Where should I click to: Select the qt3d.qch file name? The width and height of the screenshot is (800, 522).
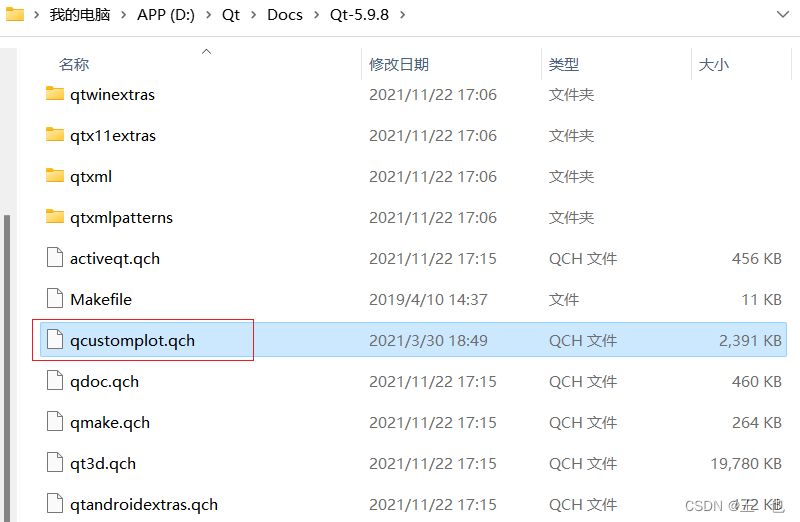(x=103, y=463)
